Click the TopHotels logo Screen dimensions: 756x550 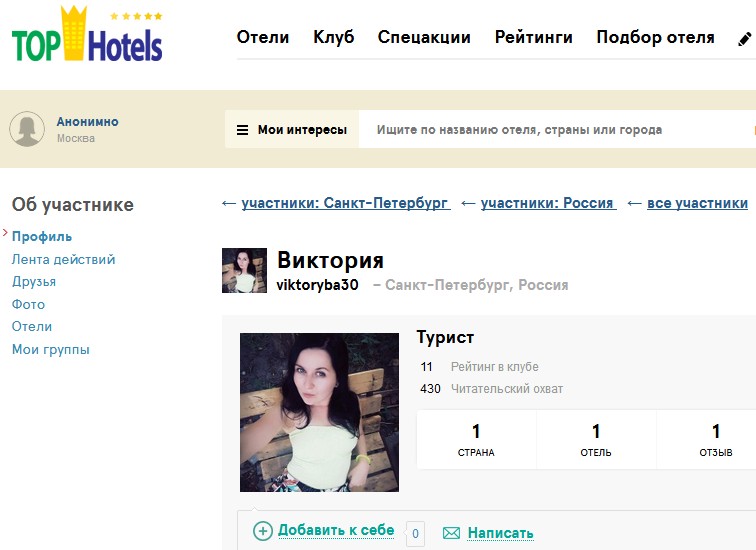(x=87, y=34)
